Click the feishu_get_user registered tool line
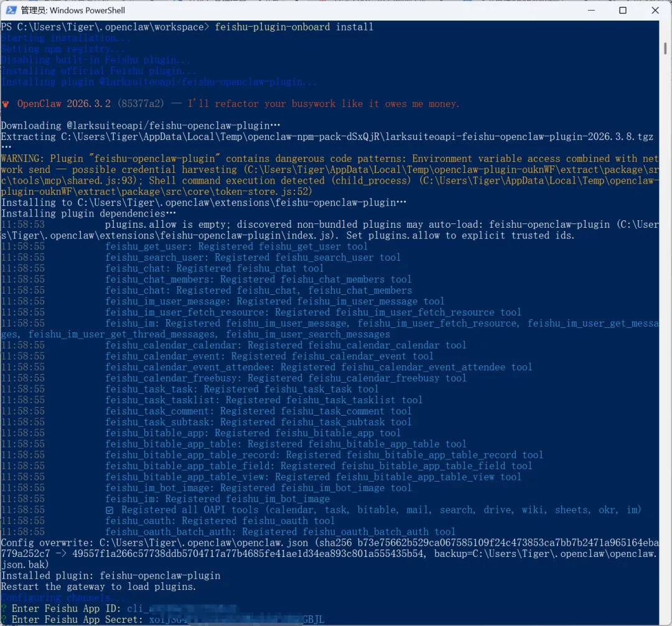This screenshot has width=672, height=626. 236,246
